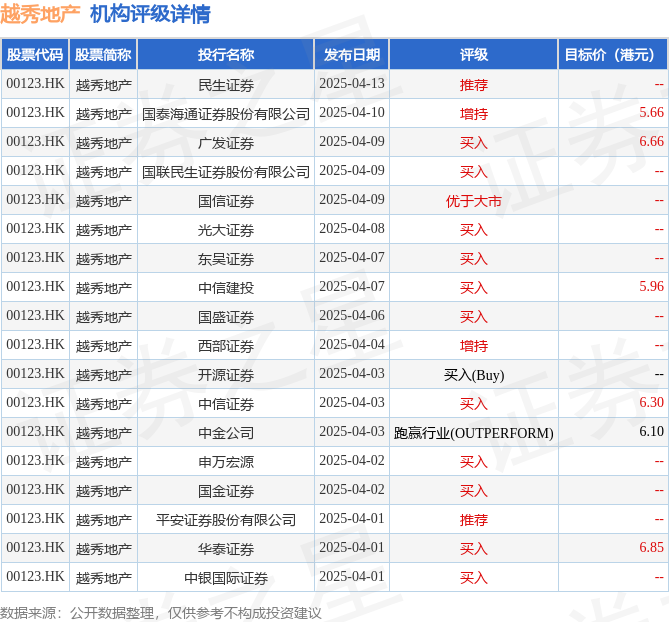Click the target price 6.30
This screenshot has height=622, width=669.
pos(651,403)
